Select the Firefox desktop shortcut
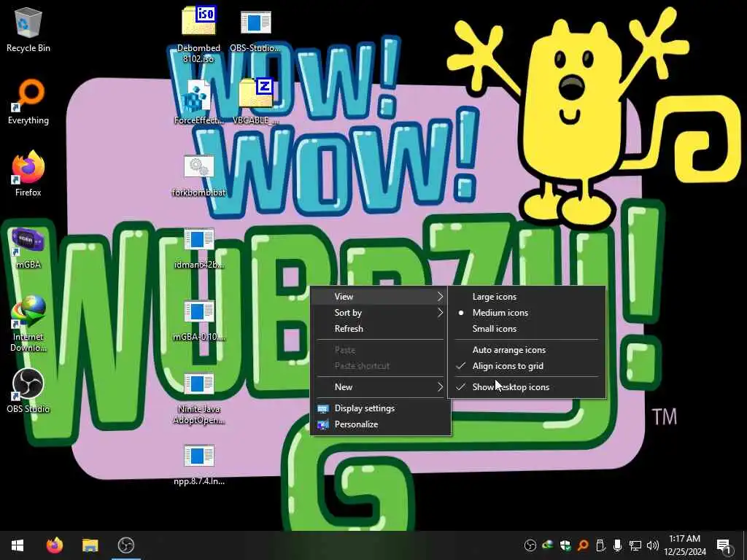This screenshot has width=747, height=560. click(x=28, y=174)
